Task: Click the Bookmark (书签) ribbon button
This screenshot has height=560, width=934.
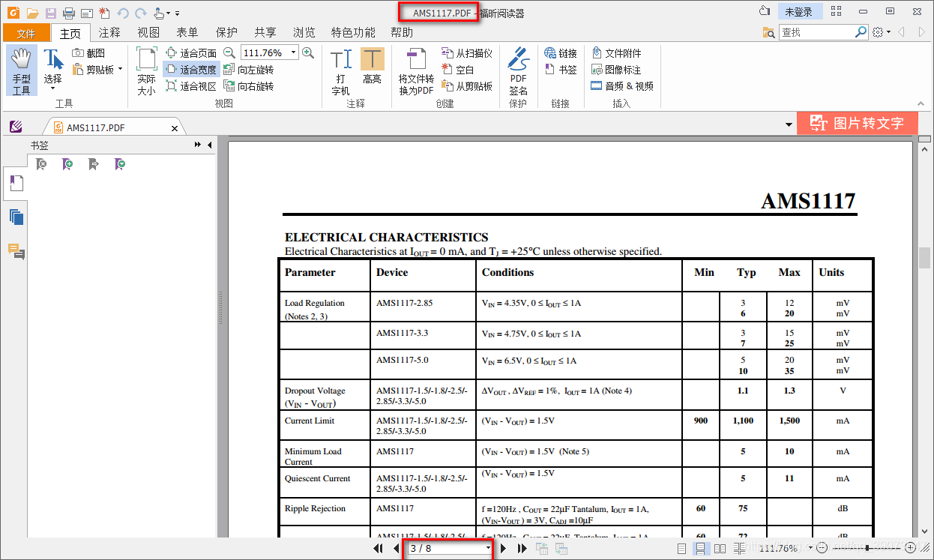Action: click(x=561, y=70)
